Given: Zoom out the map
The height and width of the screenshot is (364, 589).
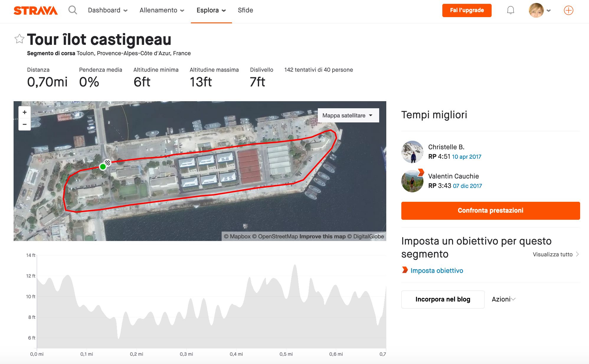Looking at the screenshot, I should 25,124.
